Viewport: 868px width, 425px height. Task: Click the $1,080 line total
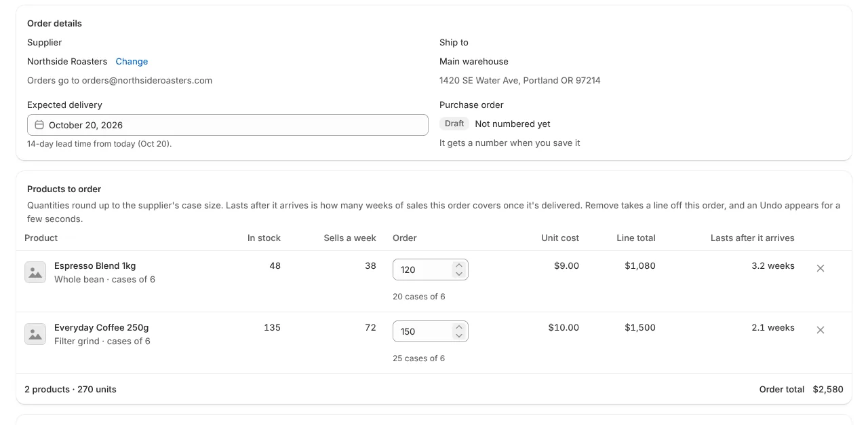(x=640, y=265)
